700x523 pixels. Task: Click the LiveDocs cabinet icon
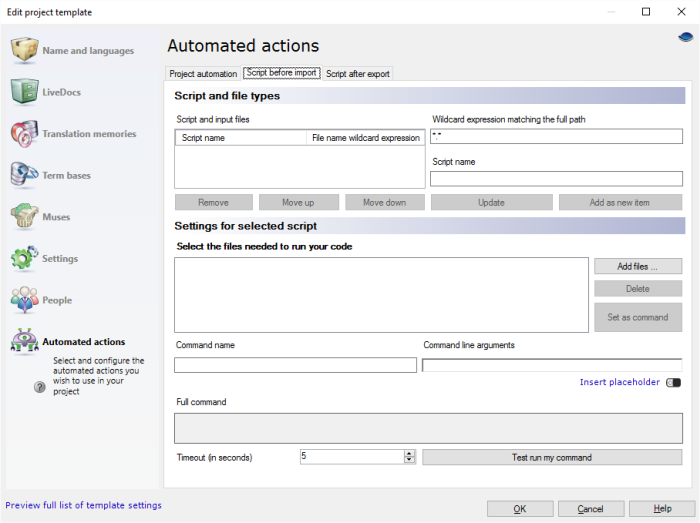[x=25, y=92]
